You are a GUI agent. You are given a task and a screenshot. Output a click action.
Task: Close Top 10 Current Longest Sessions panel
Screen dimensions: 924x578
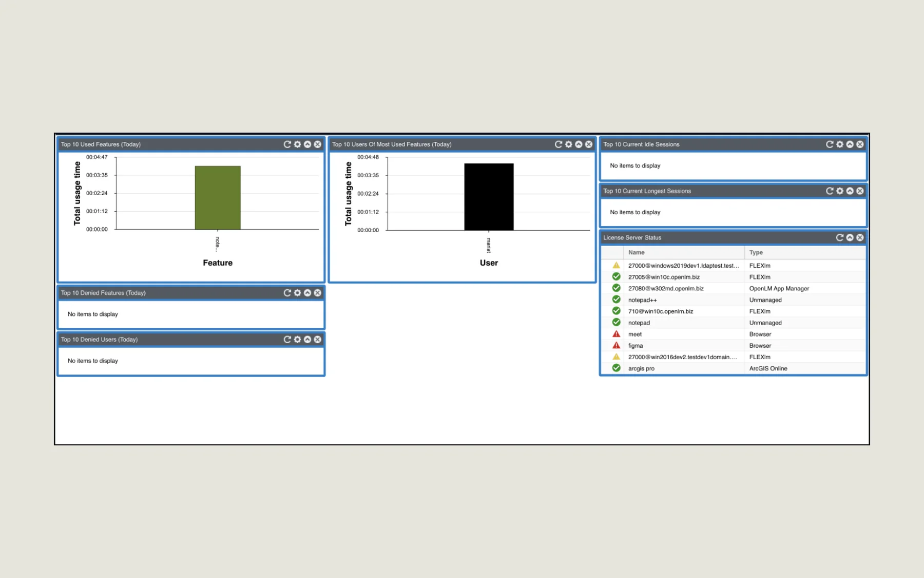click(x=860, y=191)
